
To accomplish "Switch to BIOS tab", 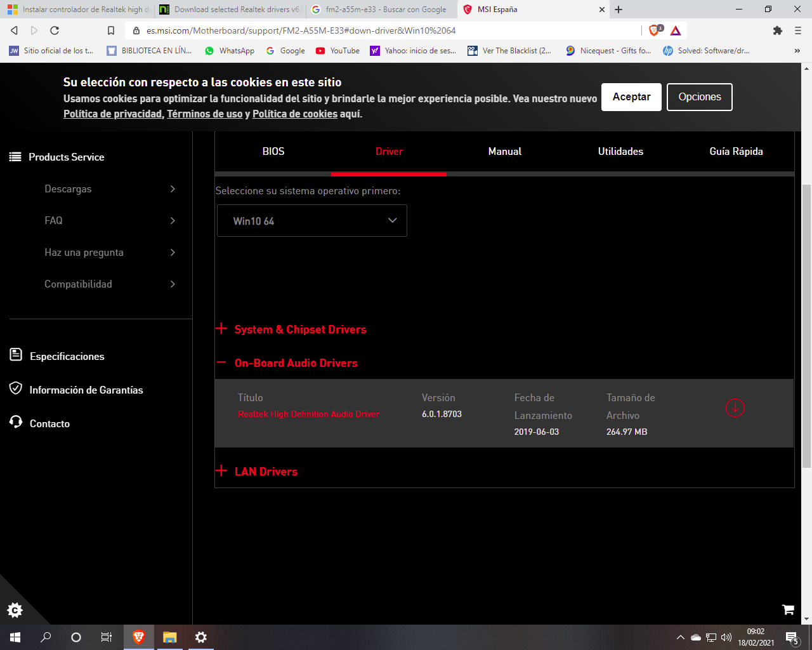I will tap(273, 152).
